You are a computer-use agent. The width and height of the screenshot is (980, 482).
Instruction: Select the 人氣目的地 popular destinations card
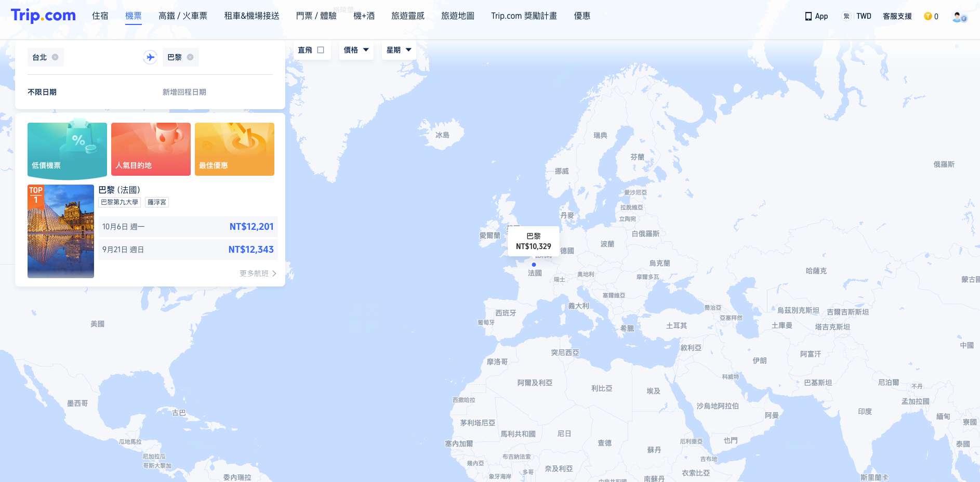[151, 149]
